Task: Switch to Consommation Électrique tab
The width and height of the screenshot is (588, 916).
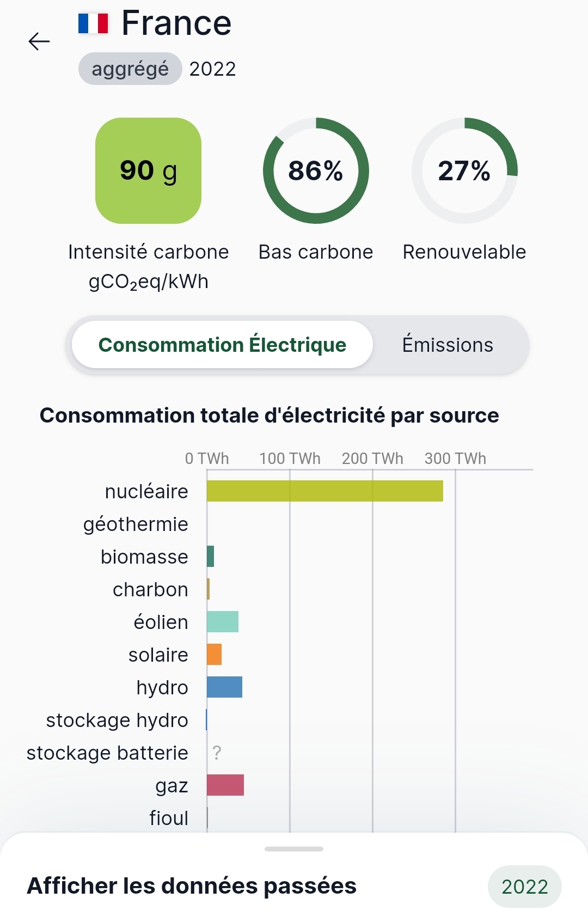Action: pyautogui.click(x=222, y=345)
